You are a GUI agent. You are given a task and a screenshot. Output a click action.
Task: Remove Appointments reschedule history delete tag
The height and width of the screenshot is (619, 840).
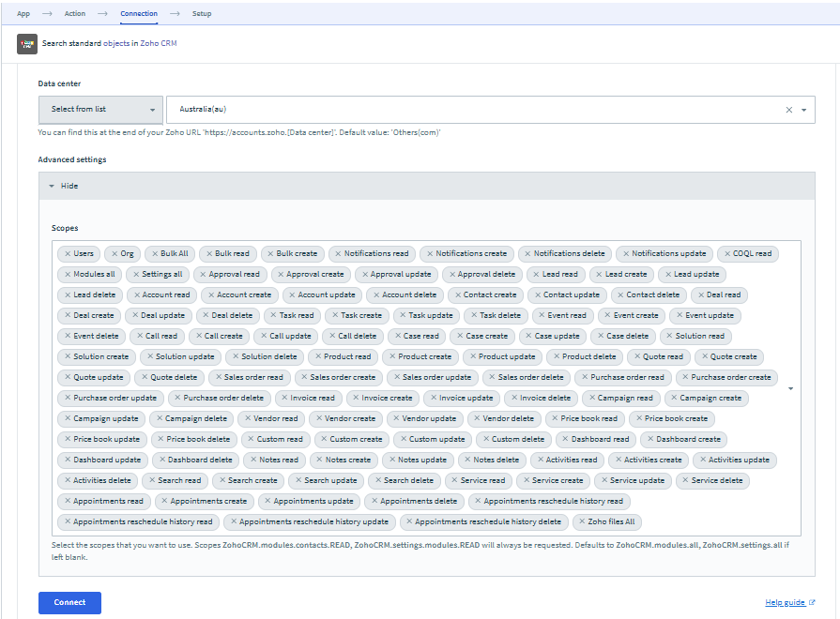click(409, 521)
